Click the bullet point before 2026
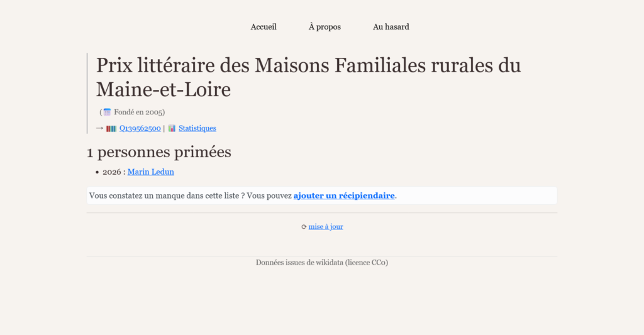The image size is (644, 335). pos(97,172)
